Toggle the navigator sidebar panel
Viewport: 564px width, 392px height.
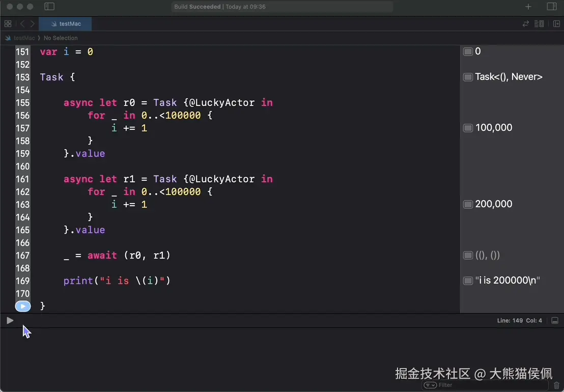[x=49, y=7]
